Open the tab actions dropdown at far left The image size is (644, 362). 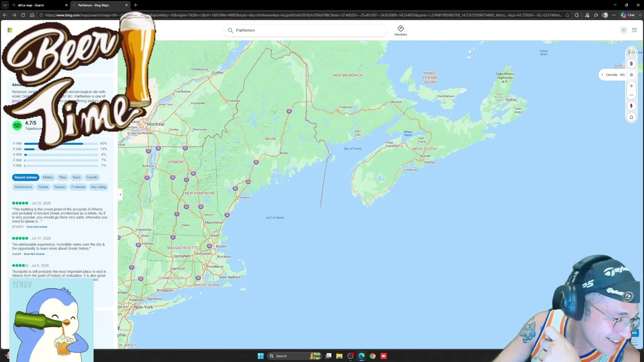click(x=5, y=5)
